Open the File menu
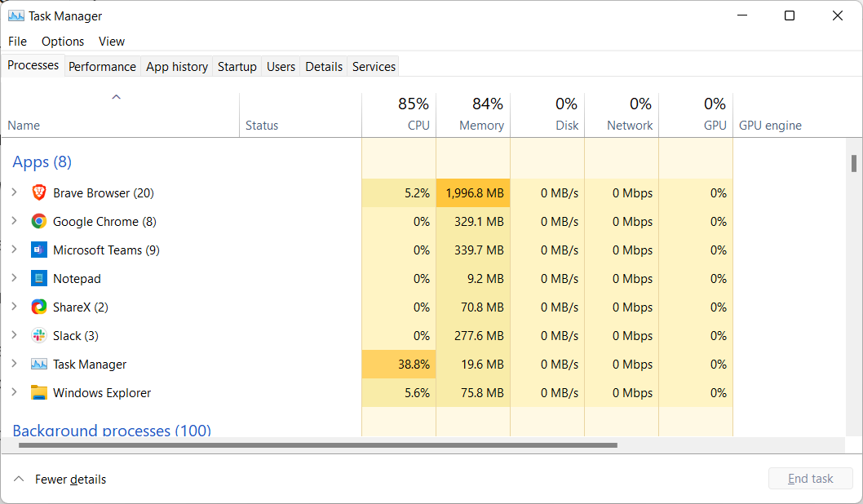The width and height of the screenshot is (863, 504). [18, 42]
